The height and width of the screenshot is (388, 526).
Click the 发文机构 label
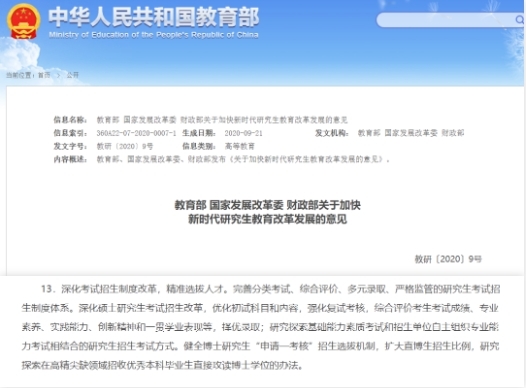(x=331, y=133)
